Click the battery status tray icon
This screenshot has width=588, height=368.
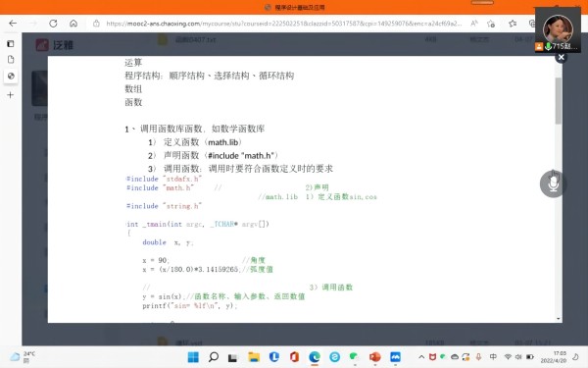tap(530, 357)
